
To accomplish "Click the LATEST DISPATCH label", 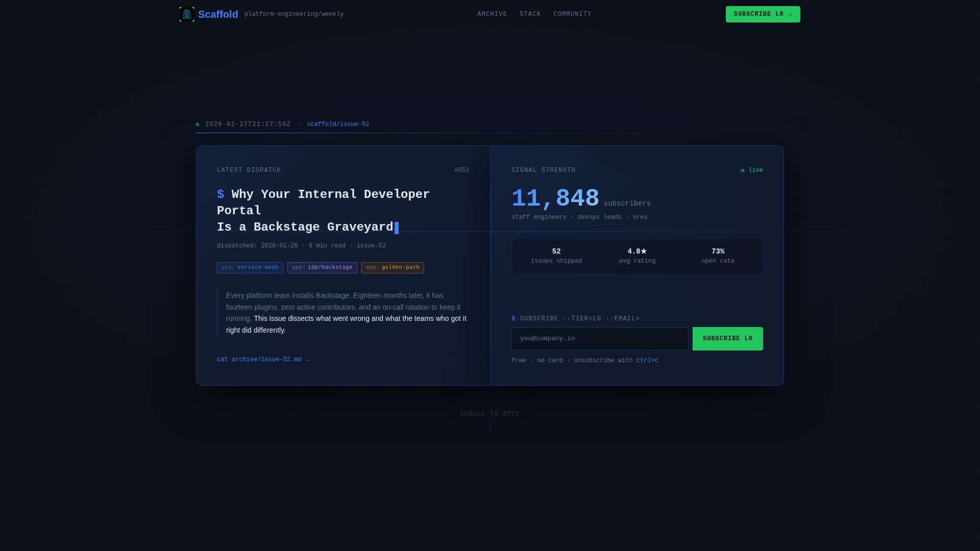I will 249,170.
